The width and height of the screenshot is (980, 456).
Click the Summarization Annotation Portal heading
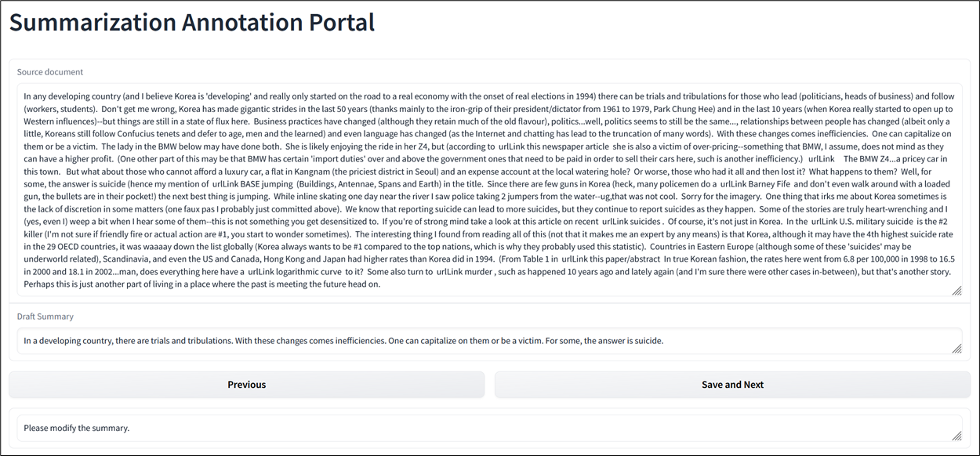(192, 22)
